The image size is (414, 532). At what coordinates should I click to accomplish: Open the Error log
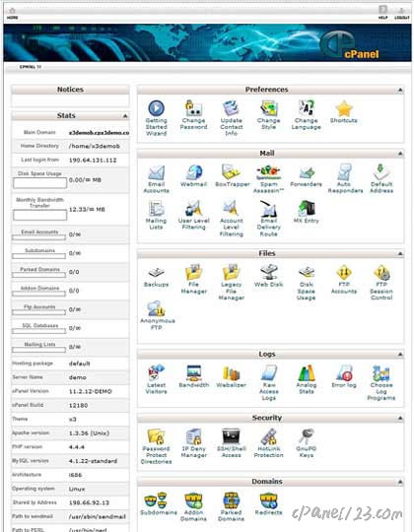click(x=344, y=376)
